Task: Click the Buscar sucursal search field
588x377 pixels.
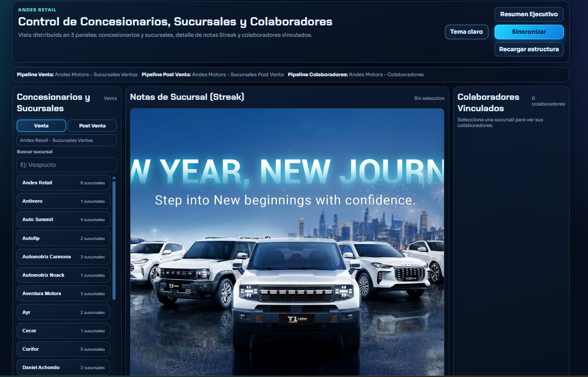Action: click(x=66, y=165)
